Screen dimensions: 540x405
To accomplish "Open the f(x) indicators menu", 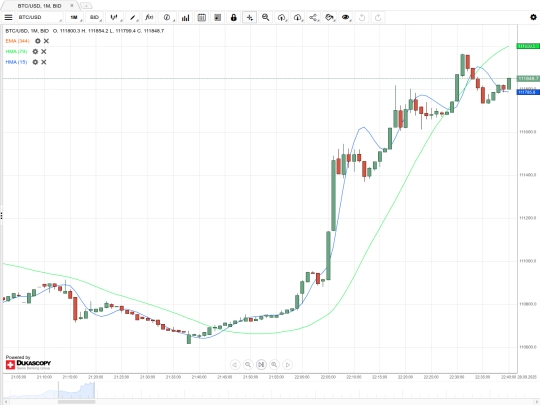I will tap(149, 17).
